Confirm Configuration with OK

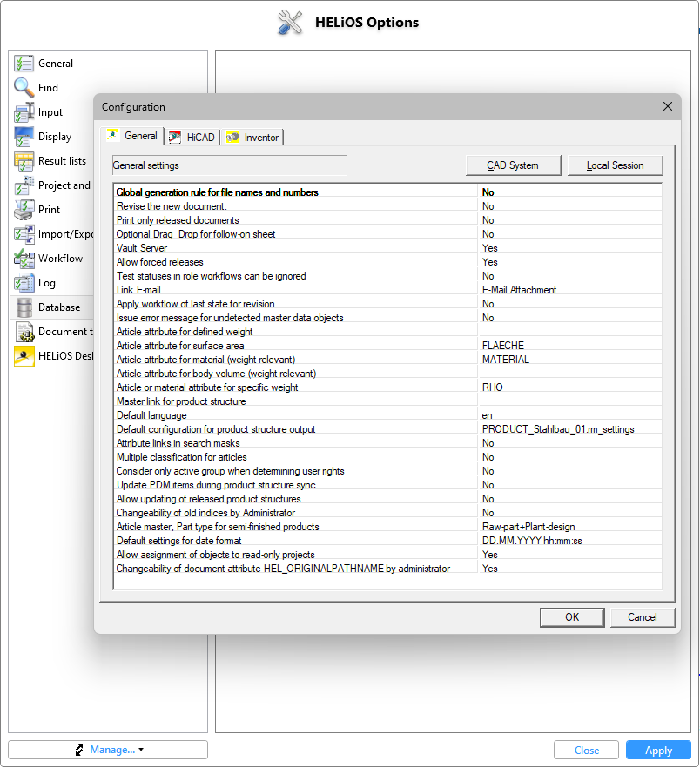pos(572,617)
